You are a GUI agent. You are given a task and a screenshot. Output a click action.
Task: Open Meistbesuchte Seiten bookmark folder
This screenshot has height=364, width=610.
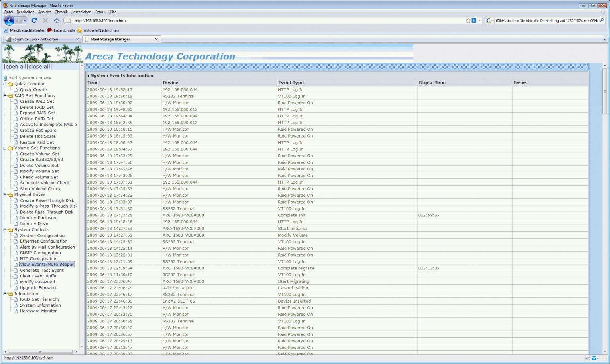tap(24, 30)
